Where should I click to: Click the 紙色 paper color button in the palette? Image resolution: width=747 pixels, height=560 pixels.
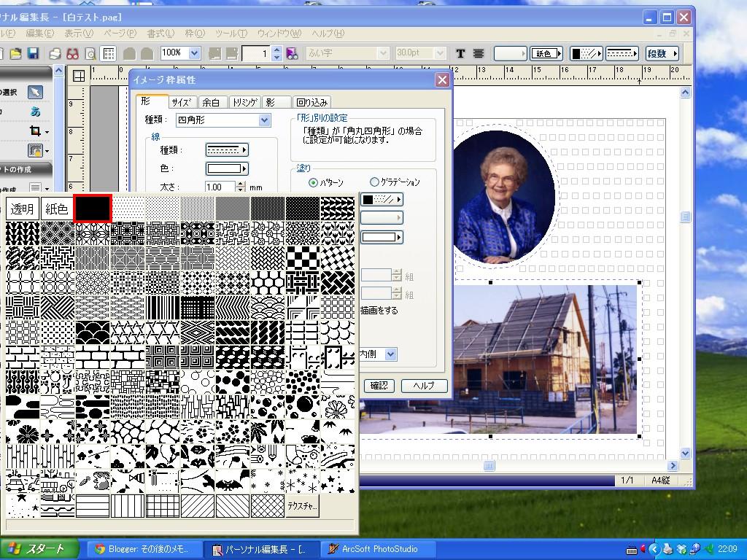(57, 209)
